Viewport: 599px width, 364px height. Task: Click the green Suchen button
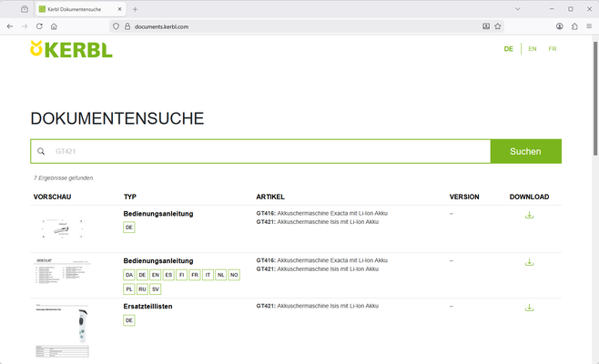pos(525,151)
